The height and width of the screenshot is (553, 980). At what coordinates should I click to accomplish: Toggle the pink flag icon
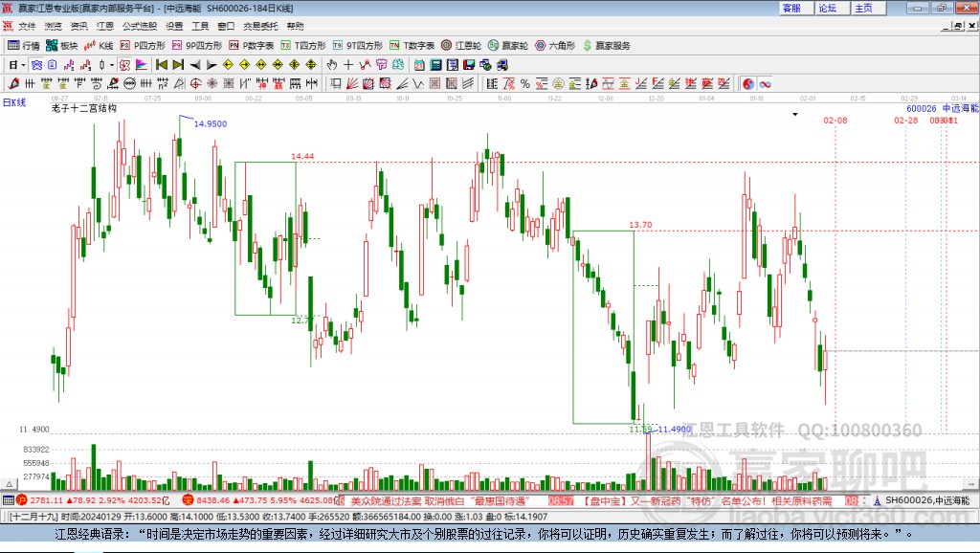coord(142,64)
